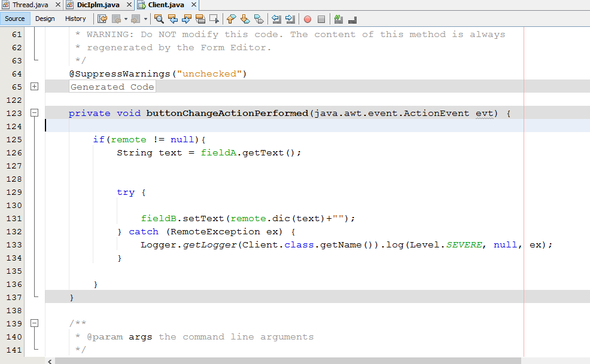Select the Find Selection magnifier icon
The image size is (590, 364).
pyautogui.click(x=159, y=19)
